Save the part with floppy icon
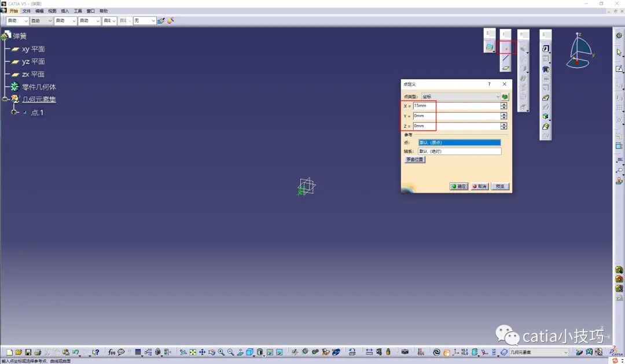The width and height of the screenshot is (625, 364). coord(28,352)
